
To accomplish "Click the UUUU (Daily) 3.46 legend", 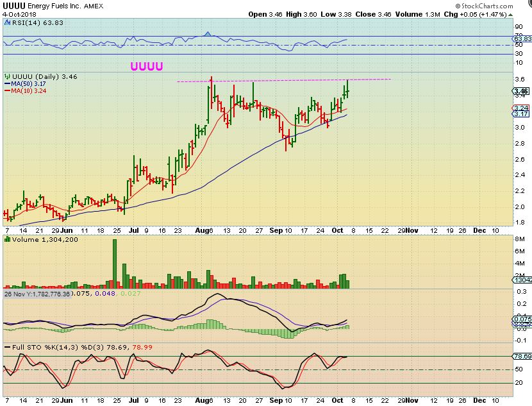I will pyautogui.click(x=45, y=77).
